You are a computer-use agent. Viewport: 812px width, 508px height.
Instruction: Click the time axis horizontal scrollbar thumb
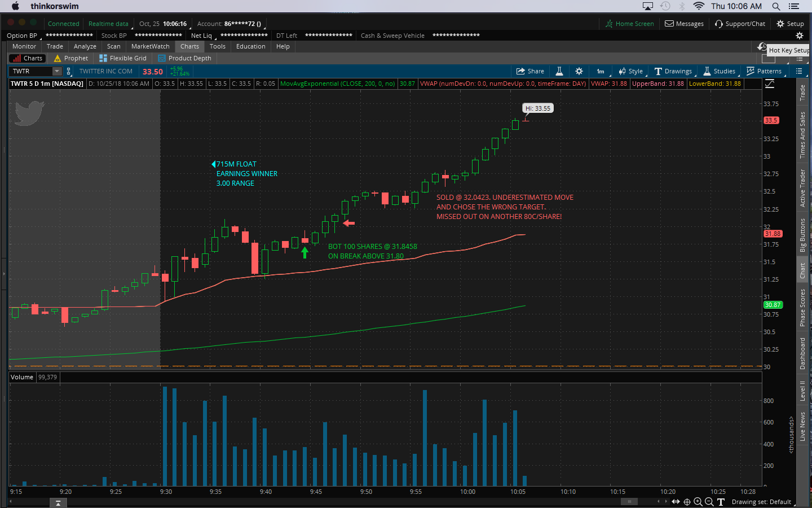coord(629,501)
